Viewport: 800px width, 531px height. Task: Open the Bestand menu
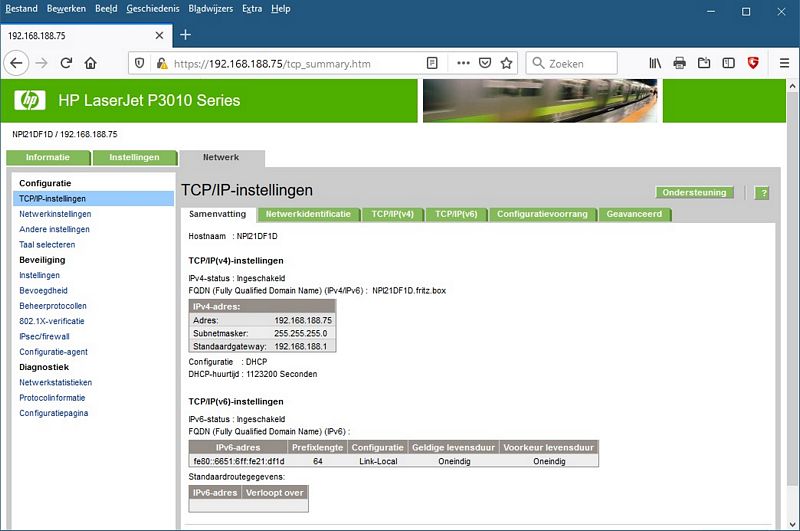tap(21, 9)
